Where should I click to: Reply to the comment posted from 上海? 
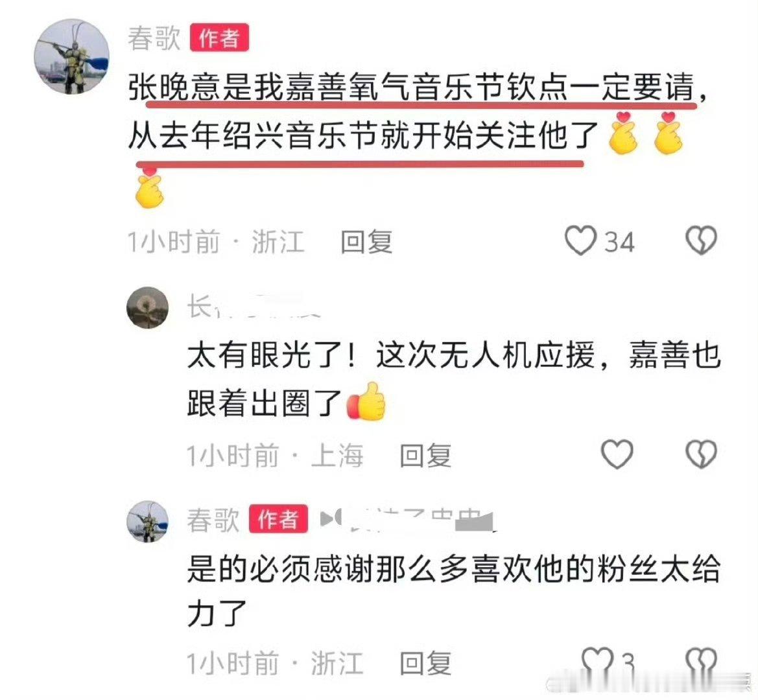425,456
